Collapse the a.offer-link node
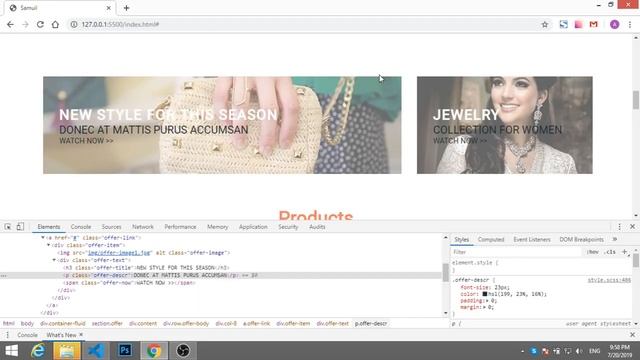 (43, 238)
